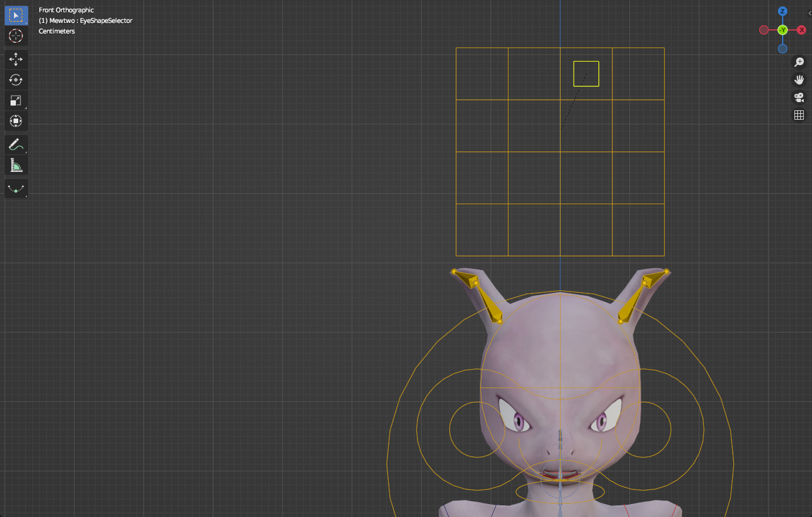This screenshot has height=517, width=812.
Task: Pick the Annotate tool
Action: (16, 144)
